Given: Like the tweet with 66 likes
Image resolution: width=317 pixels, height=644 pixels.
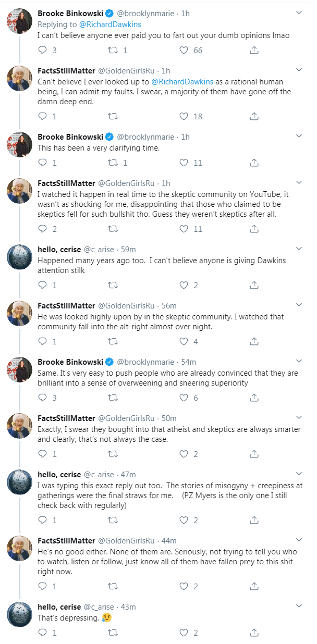Looking at the screenshot, I should coord(184,51).
